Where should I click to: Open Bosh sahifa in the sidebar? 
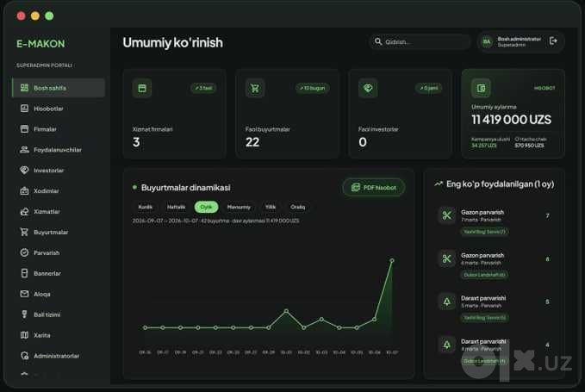(x=59, y=88)
